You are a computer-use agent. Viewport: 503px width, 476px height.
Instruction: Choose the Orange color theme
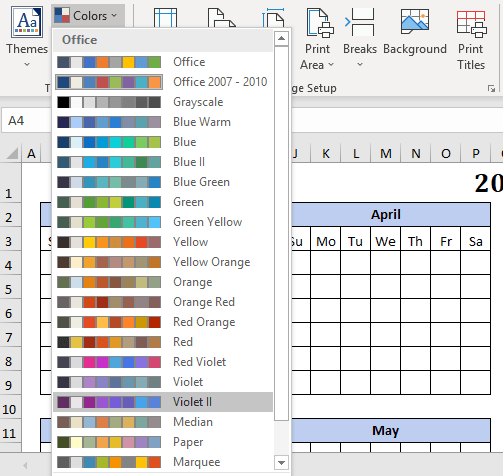(163, 282)
